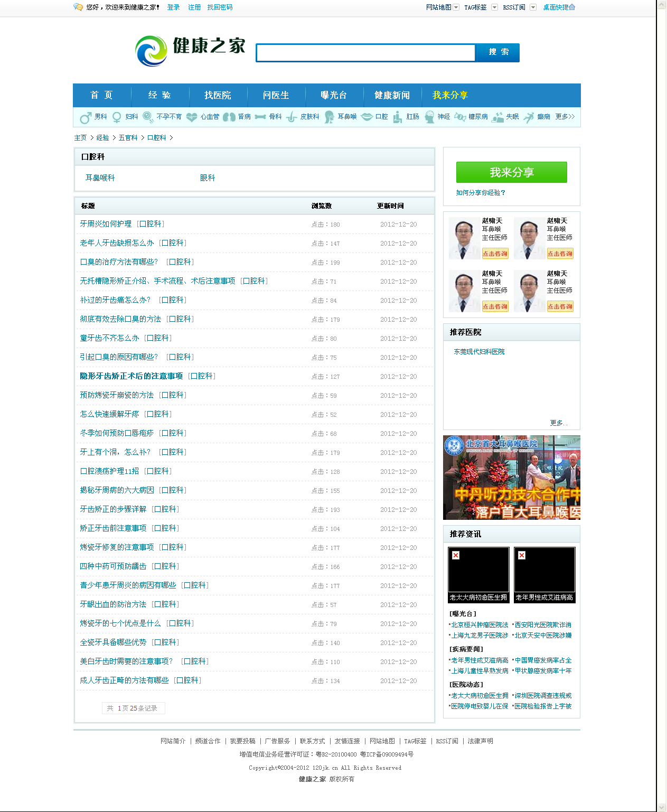Open 更多>> to see more categories
Viewport: 667px width, 812px height.
565,117
